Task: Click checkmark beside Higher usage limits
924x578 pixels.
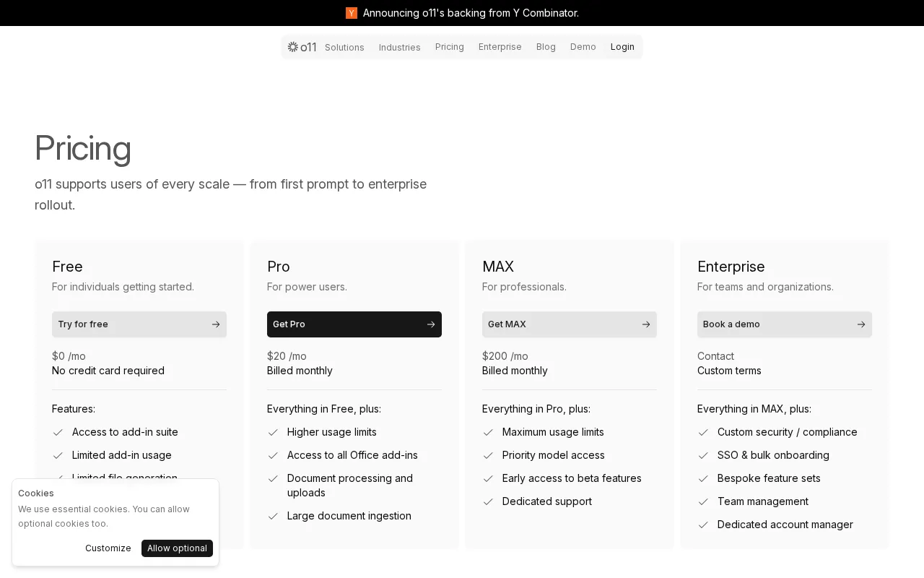Action: tap(273, 433)
